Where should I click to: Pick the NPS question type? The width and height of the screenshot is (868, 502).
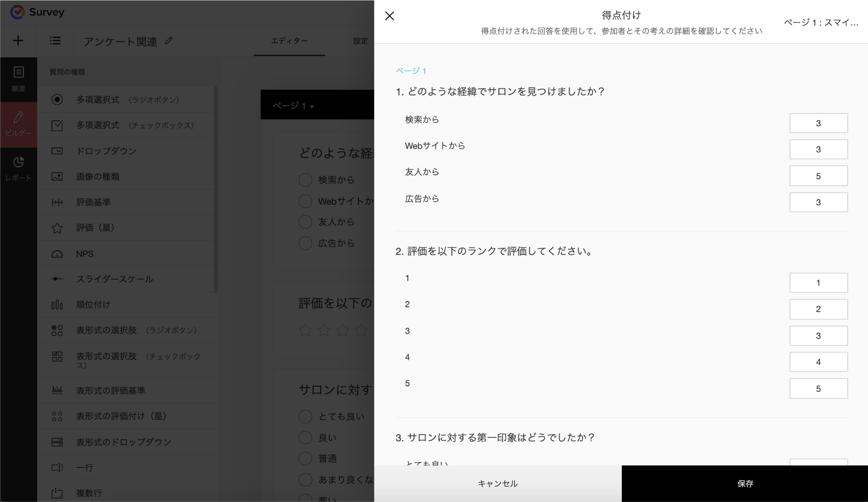[85, 254]
